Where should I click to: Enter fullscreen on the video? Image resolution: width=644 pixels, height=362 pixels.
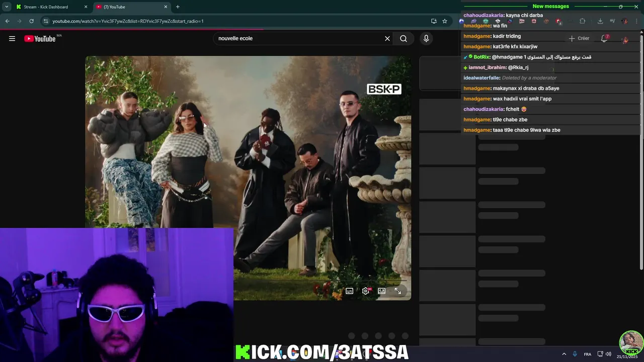coord(398,291)
